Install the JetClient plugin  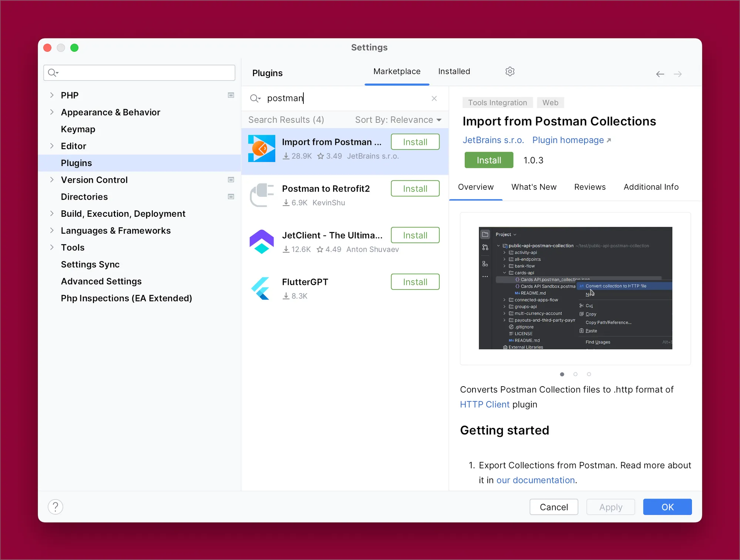pos(415,235)
